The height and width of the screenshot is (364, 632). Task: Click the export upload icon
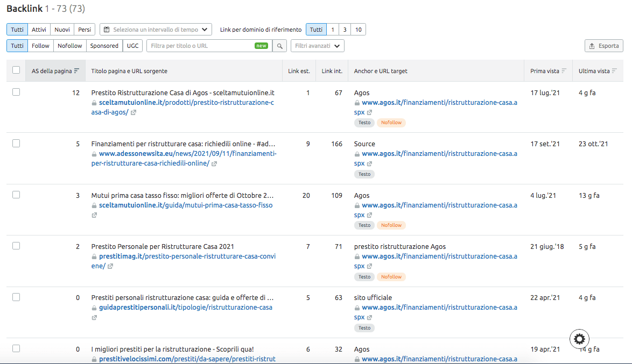[592, 46]
